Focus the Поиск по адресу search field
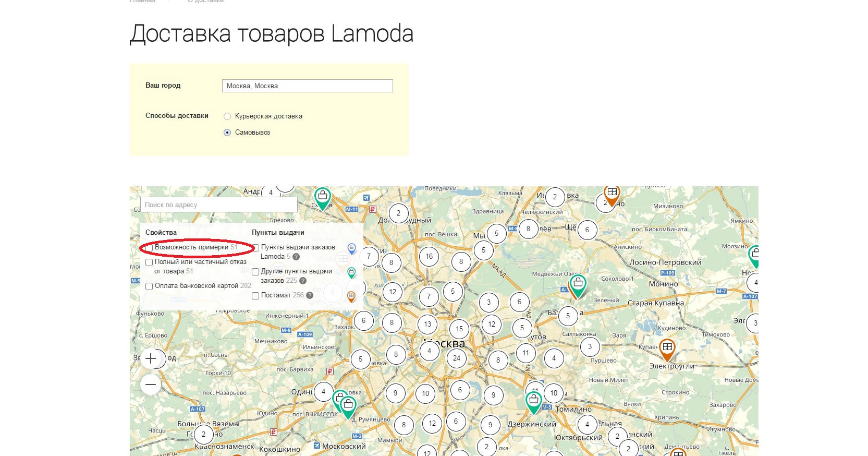The image size is (868, 456). [219, 205]
